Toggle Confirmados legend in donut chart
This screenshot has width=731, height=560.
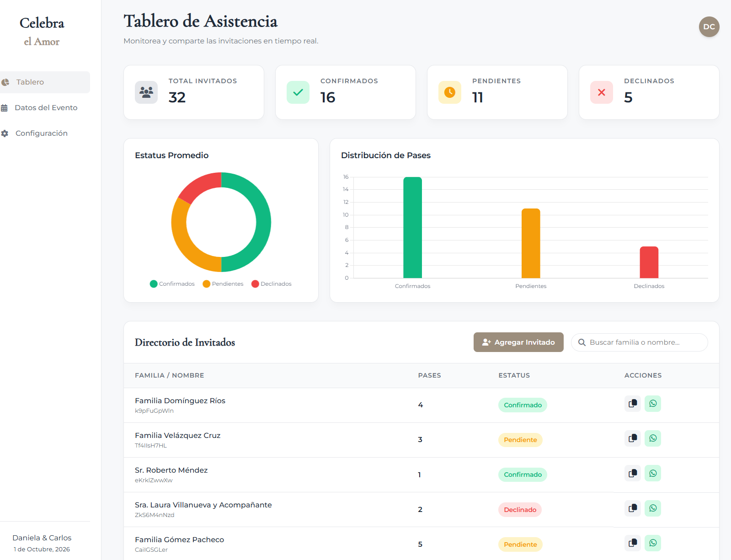[x=172, y=284]
